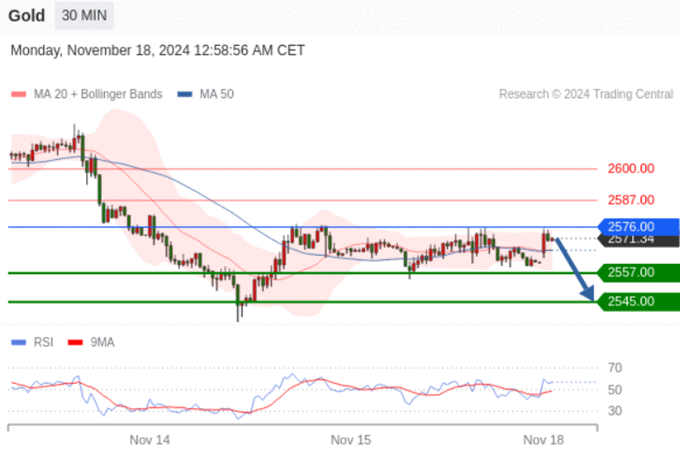
Task: Select the blue MA 50 legend swatch
Action: tap(185, 94)
